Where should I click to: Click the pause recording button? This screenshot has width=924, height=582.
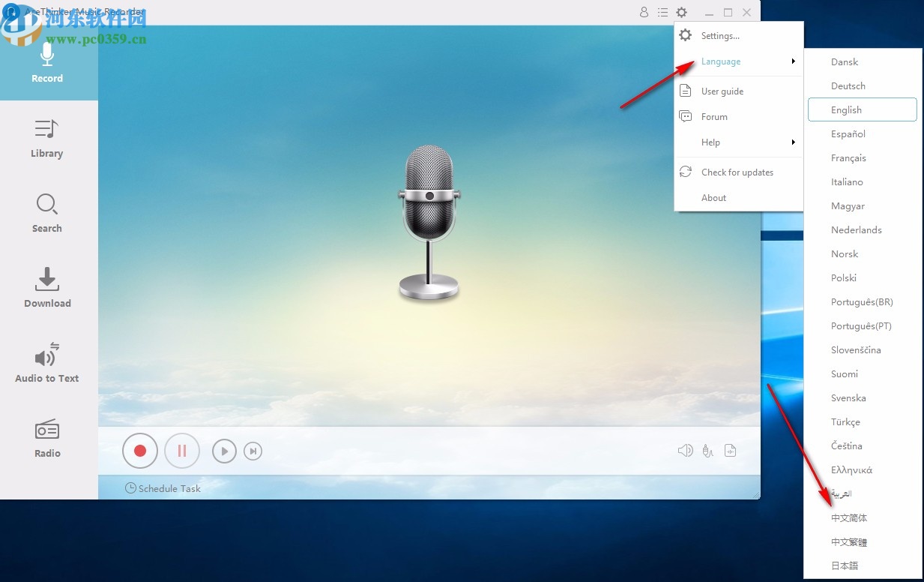coord(182,451)
